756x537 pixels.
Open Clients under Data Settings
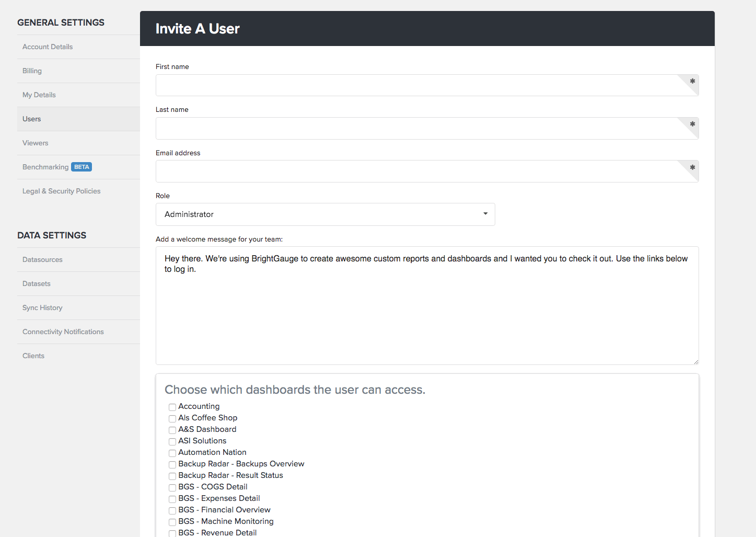[33, 356]
